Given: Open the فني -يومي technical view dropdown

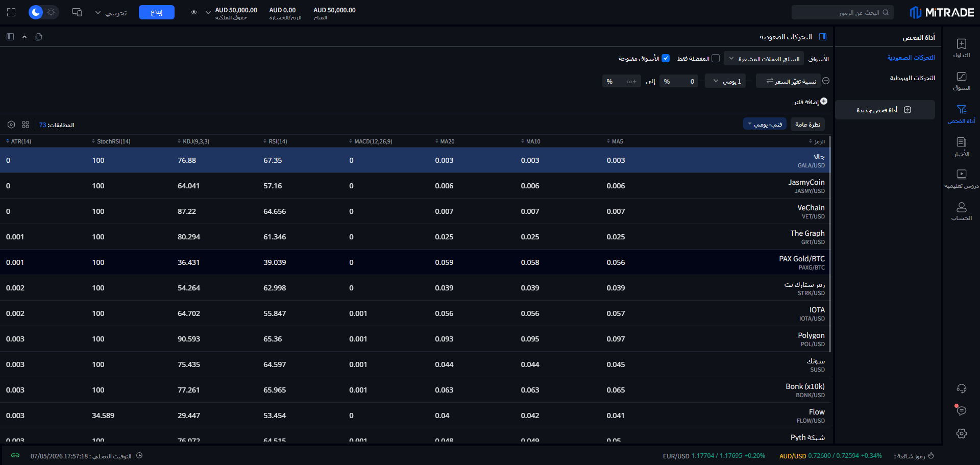Looking at the screenshot, I should 765,125.
